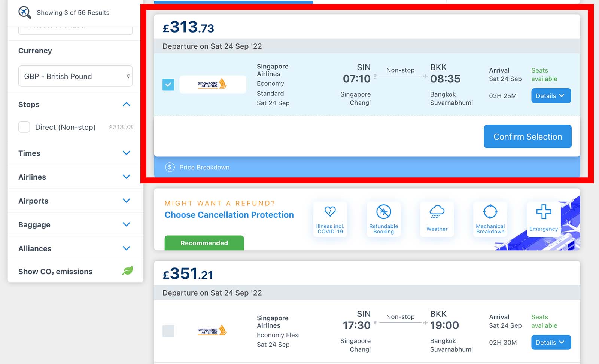Open Details for the 07:10 flight
The height and width of the screenshot is (364, 599).
[x=551, y=96]
